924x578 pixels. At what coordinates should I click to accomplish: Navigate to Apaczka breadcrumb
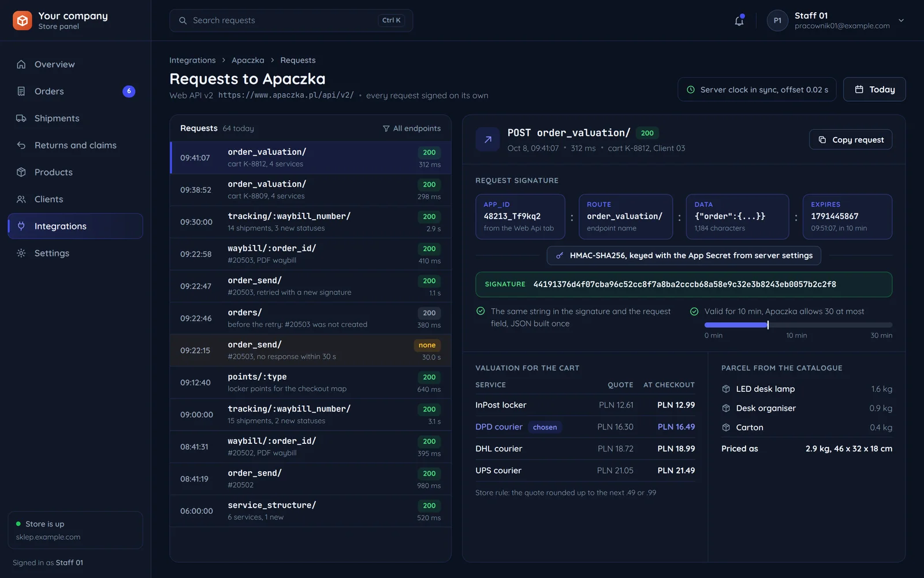(x=248, y=60)
